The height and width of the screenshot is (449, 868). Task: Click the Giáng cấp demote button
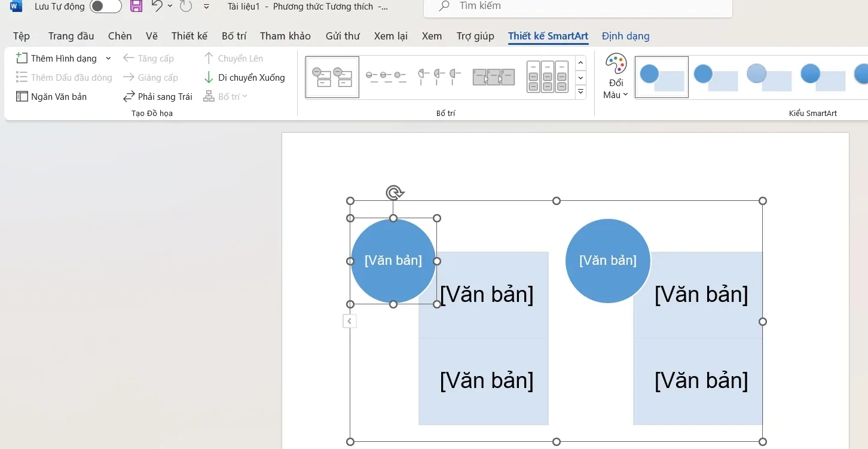tap(151, 77)
